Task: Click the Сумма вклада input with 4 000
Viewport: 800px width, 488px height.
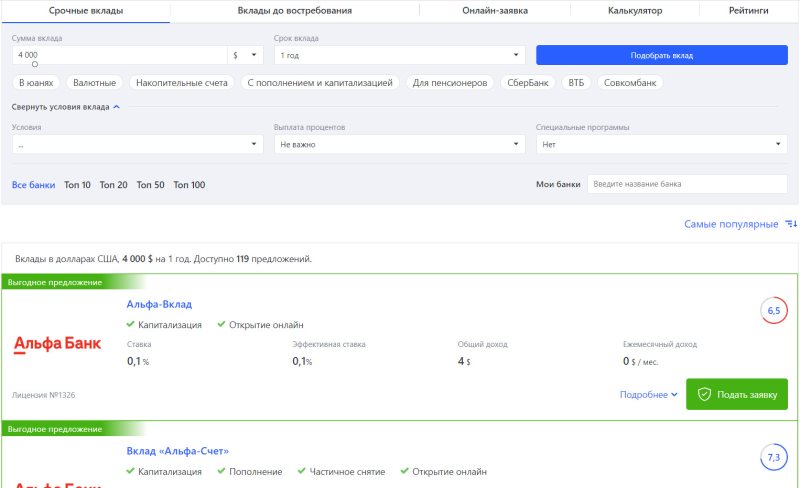Action: [x=119, y=55]
